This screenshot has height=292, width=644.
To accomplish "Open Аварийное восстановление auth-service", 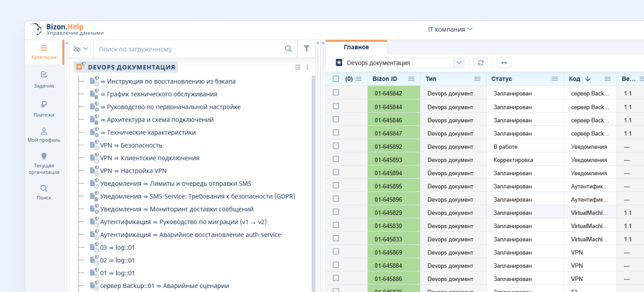I will pyautogui.click(x=191, y=235).
